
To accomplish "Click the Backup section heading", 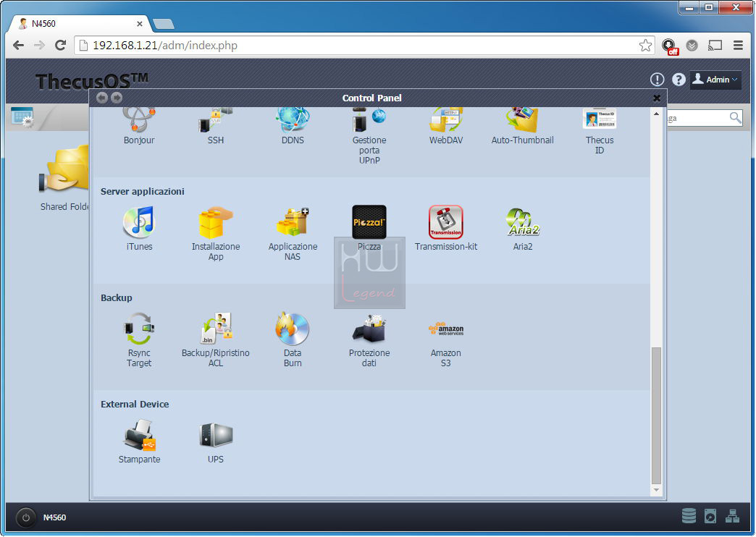I will (116, 298).
